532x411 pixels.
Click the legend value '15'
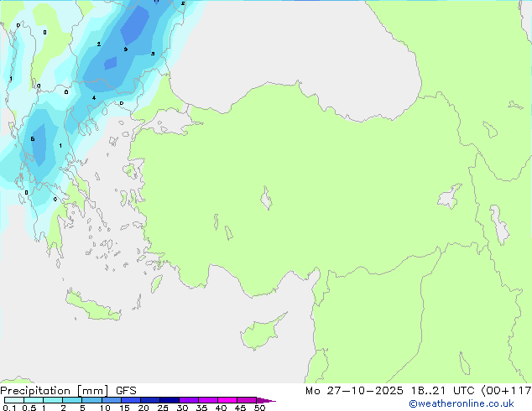[124, 408]
